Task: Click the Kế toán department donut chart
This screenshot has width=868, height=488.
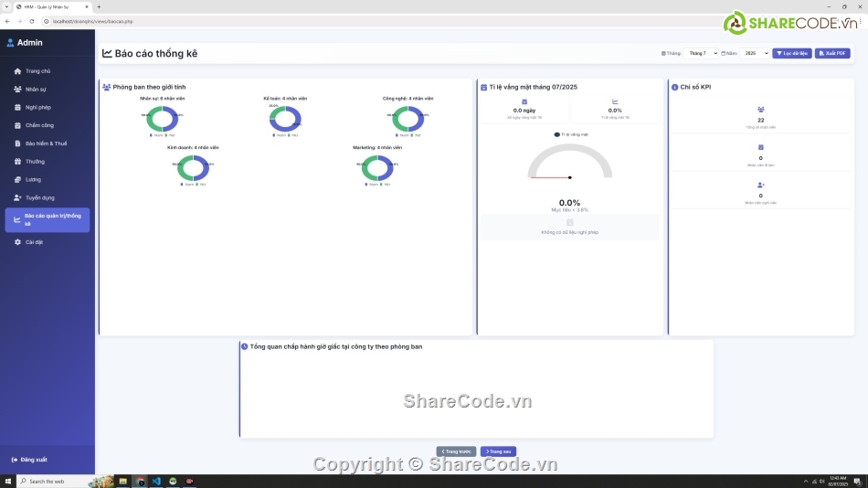Action: pos(285,119)
